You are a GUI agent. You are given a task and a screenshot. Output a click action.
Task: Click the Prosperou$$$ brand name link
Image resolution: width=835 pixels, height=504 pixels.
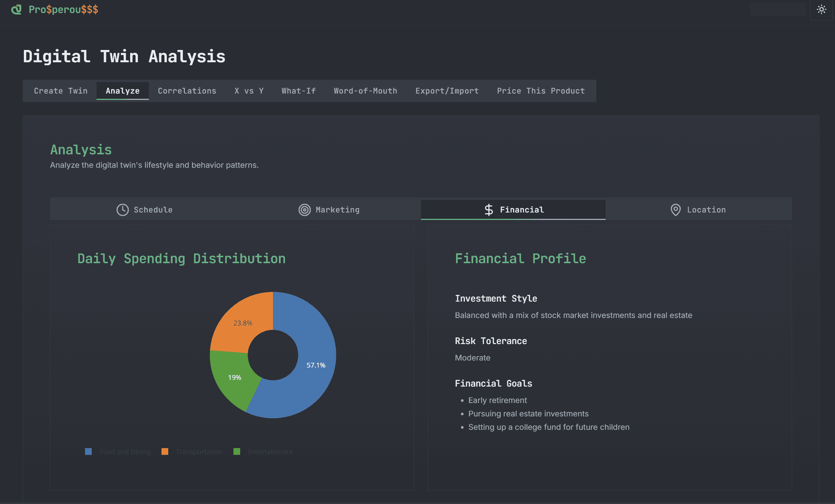(63, 10)
